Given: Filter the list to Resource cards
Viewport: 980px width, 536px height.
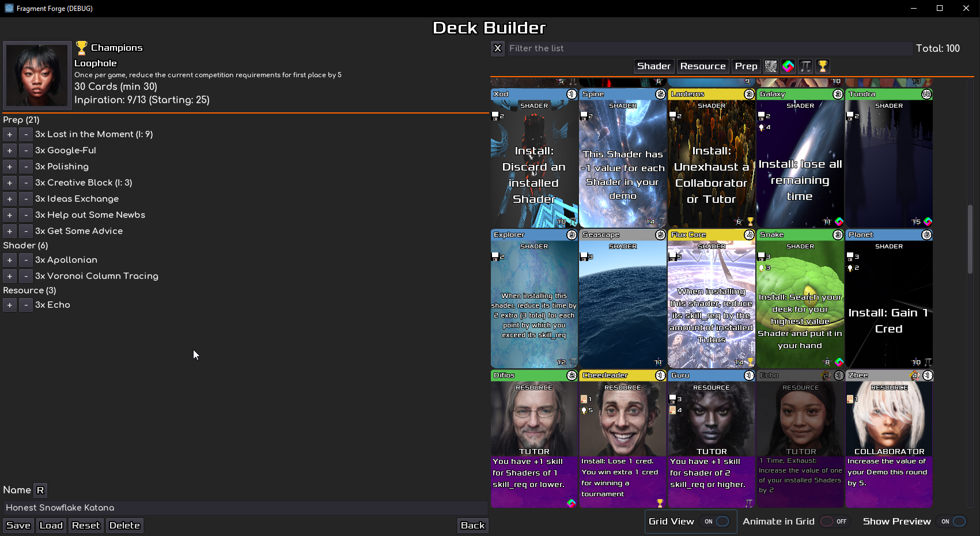Looking at the screenshot, I should coord(703,66).
